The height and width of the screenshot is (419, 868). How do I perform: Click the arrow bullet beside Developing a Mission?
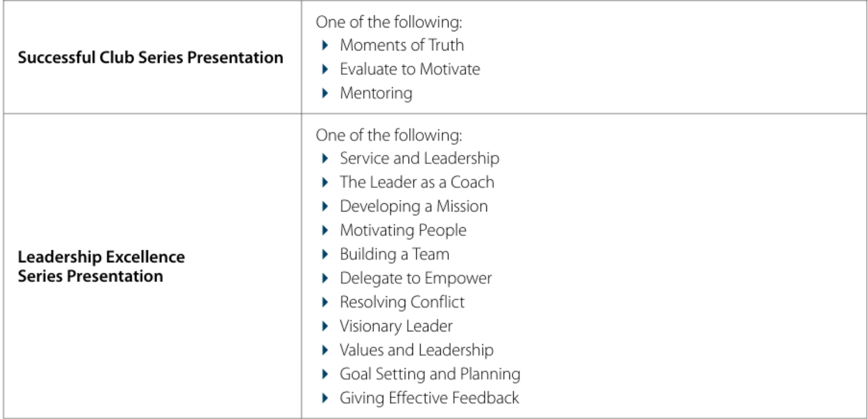325,206
